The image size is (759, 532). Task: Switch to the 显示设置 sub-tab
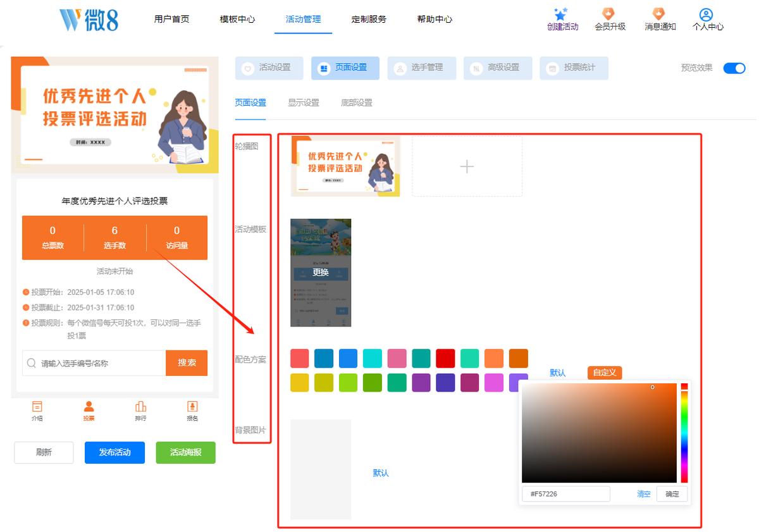tap(304, 102)
